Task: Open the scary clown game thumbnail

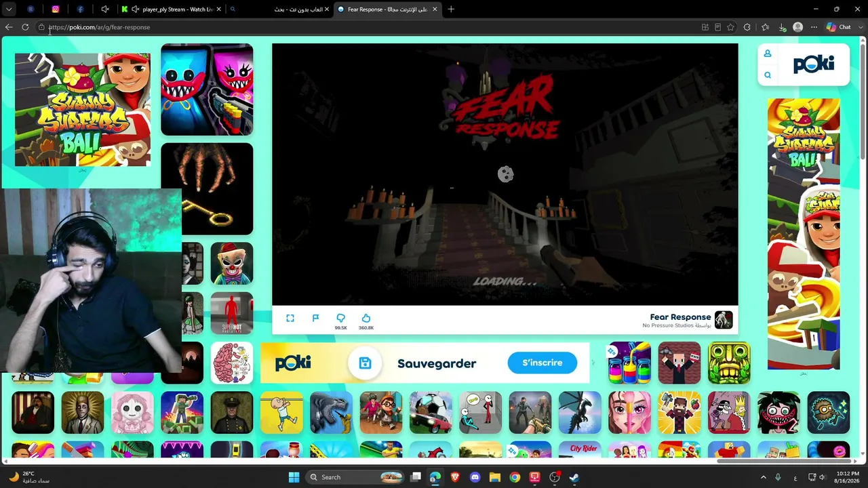Action: 232,264
